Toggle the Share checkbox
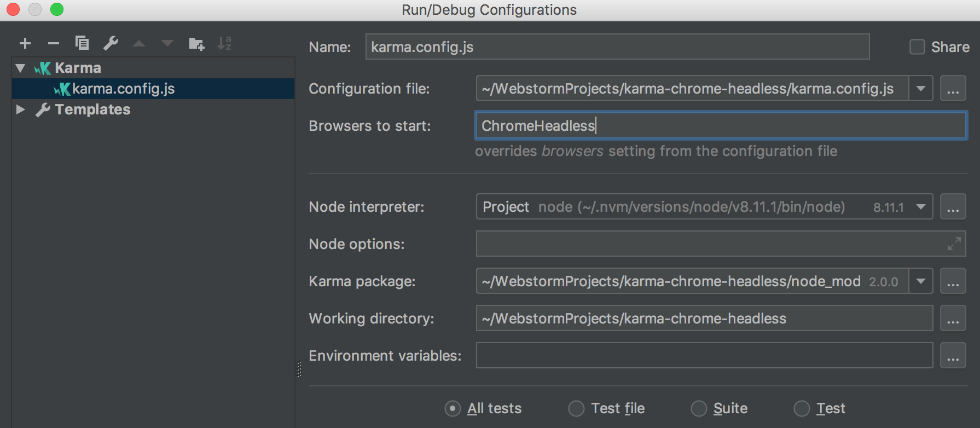The height and width of the screenshot is (428, 980). [x=917, y=47]
